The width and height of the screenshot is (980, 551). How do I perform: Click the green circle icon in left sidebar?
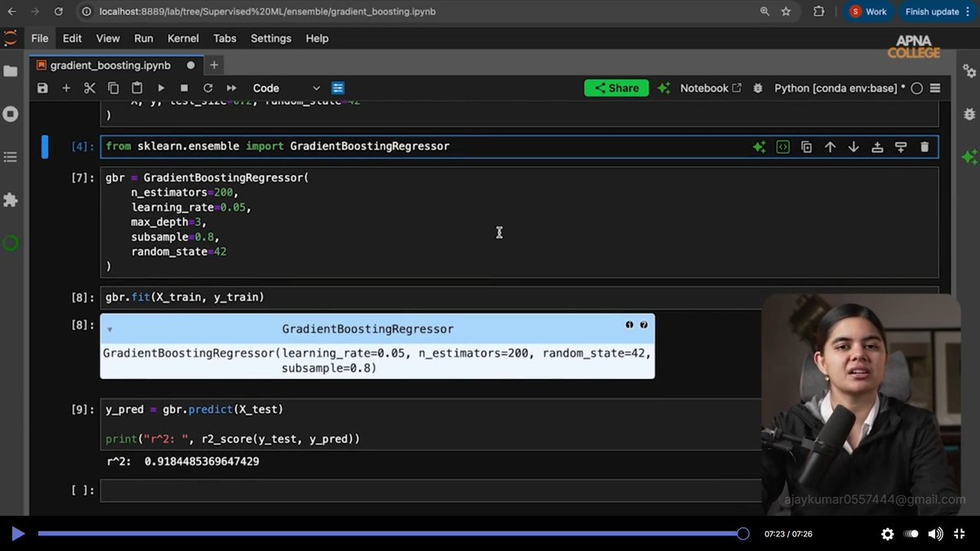coord(11,242)
